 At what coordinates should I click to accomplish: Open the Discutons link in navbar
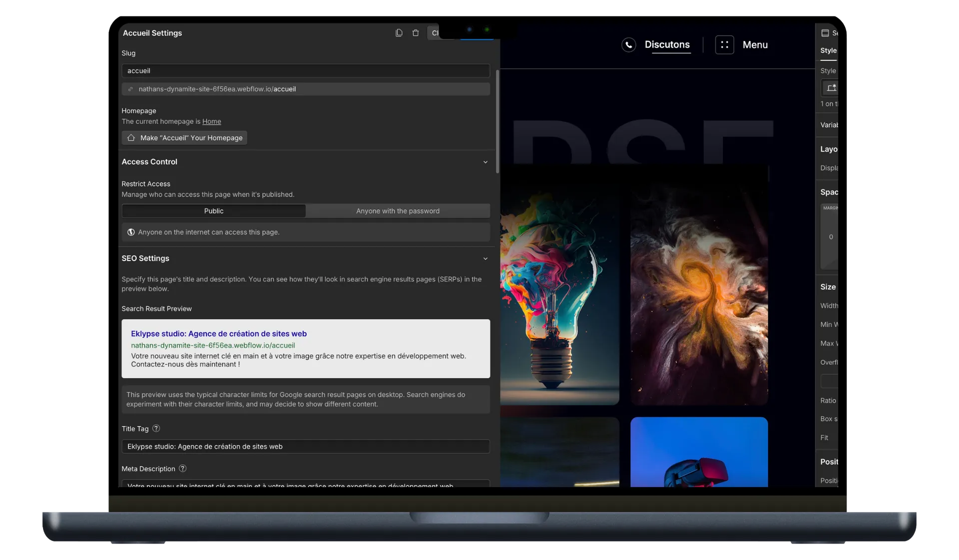pyautogui.click(x=667, y=45)
